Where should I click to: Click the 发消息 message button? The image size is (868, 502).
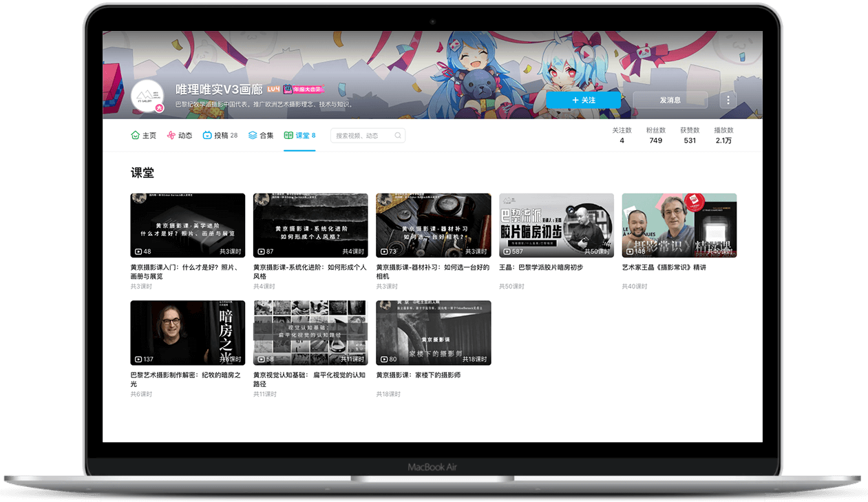point(670,101)
